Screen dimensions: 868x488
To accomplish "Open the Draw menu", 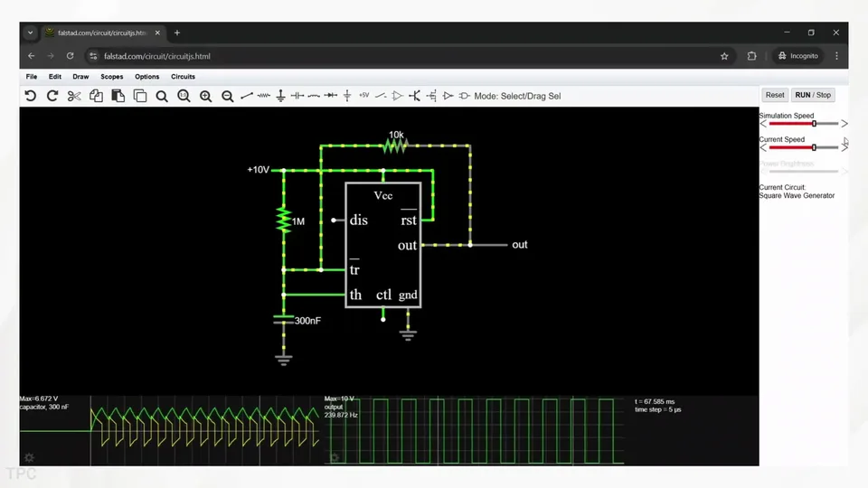I will (80, 76).
